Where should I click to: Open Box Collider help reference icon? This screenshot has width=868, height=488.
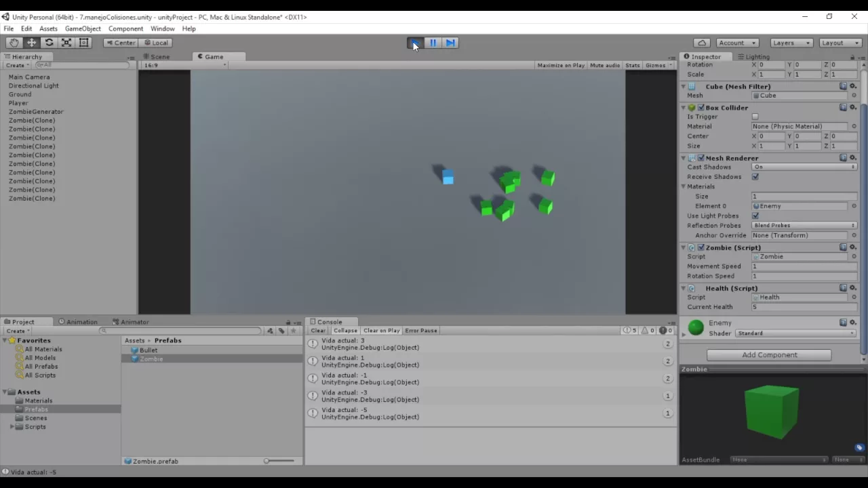(844, 107)
